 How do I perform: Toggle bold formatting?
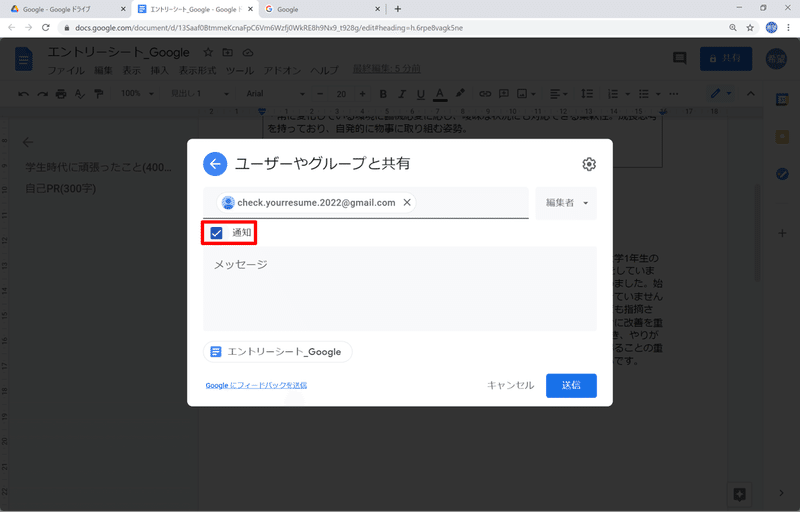click(x=383, y=94)
